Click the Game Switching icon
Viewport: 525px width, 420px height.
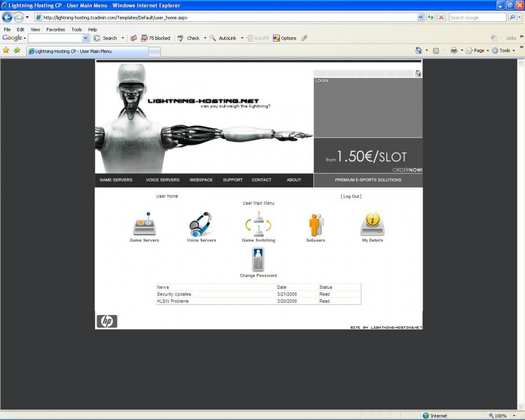click(258, 224)
